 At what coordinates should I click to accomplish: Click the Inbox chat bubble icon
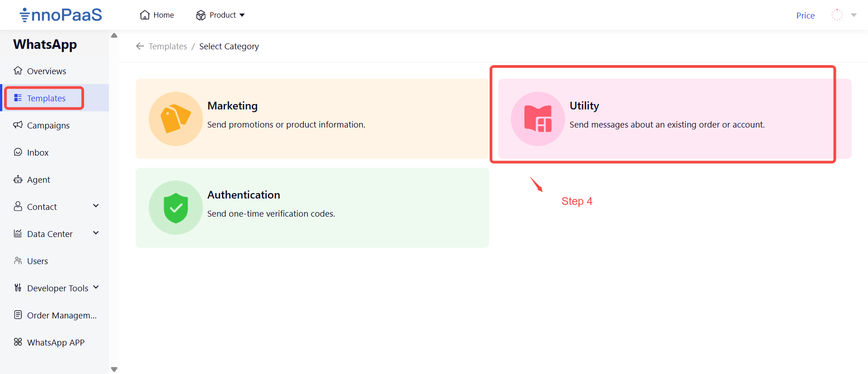[18, 152]
